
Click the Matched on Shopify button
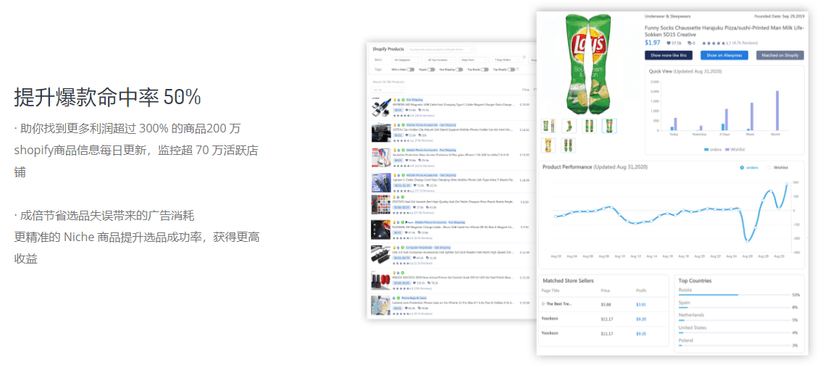tap(780, 55)
